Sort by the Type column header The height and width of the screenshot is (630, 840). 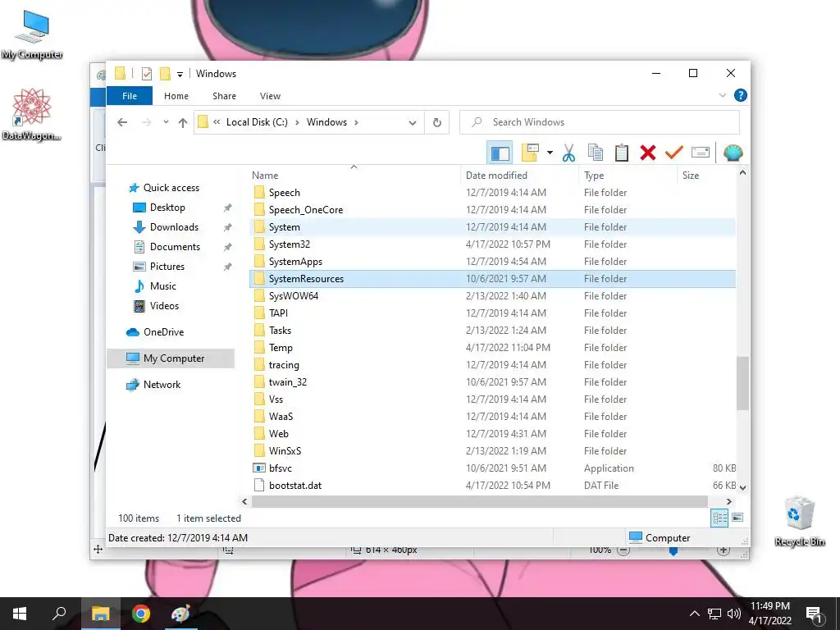coord(594,176)
